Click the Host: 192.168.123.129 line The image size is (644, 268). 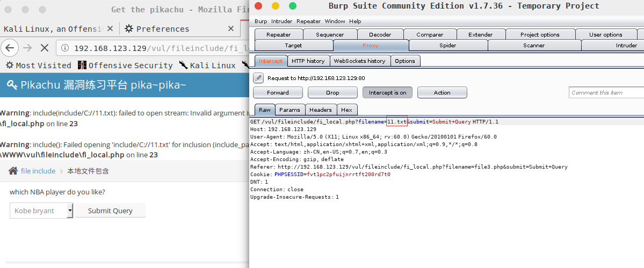284,129
